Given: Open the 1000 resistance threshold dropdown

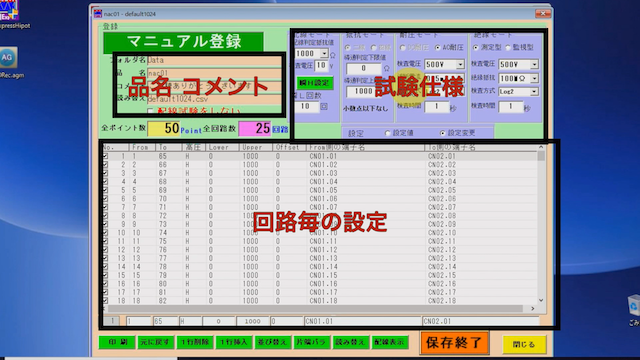Looking at the screenshot, I should (324, 53).
